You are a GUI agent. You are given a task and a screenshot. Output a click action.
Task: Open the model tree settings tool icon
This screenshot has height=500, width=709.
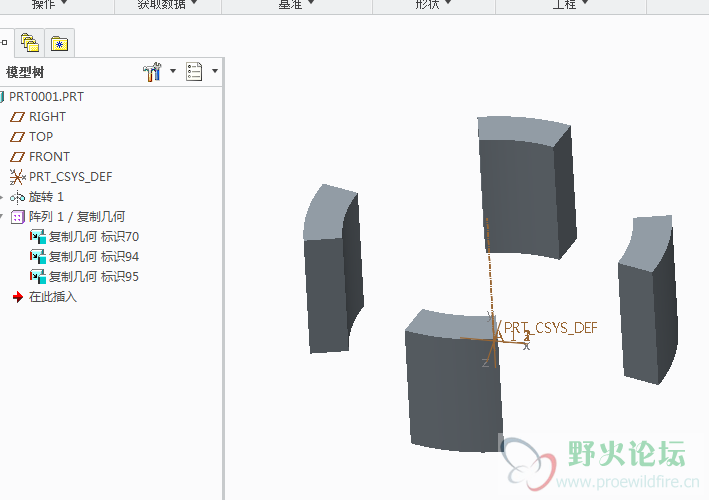(x=152, y=72)
